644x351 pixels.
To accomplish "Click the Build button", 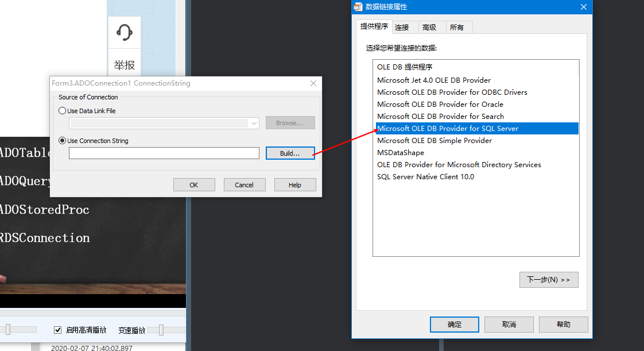I will point(290,152).
